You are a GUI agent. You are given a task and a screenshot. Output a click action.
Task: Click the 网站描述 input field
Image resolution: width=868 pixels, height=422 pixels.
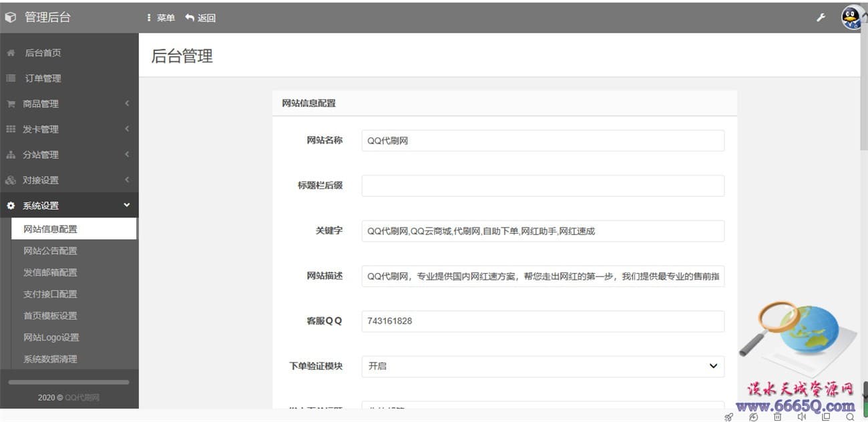543,276
